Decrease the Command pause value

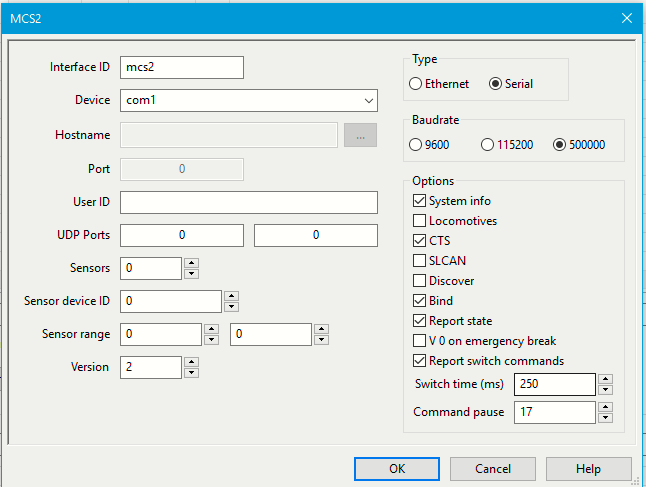pos(604,417)
